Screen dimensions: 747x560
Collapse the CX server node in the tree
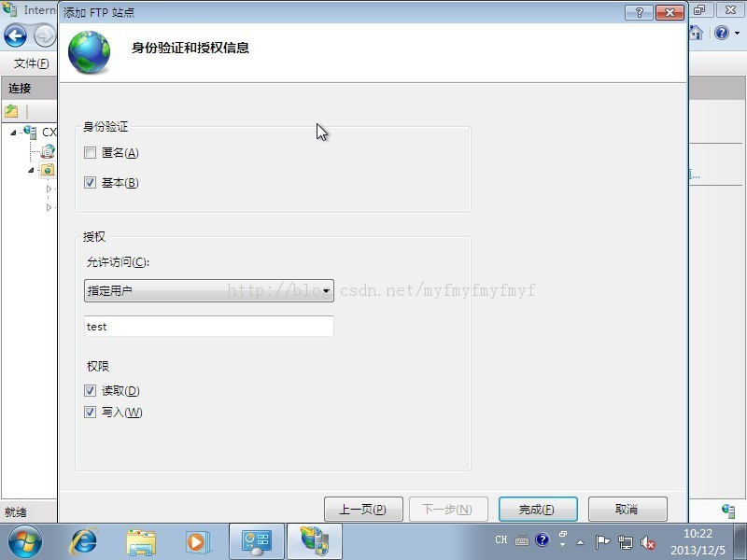12,133
